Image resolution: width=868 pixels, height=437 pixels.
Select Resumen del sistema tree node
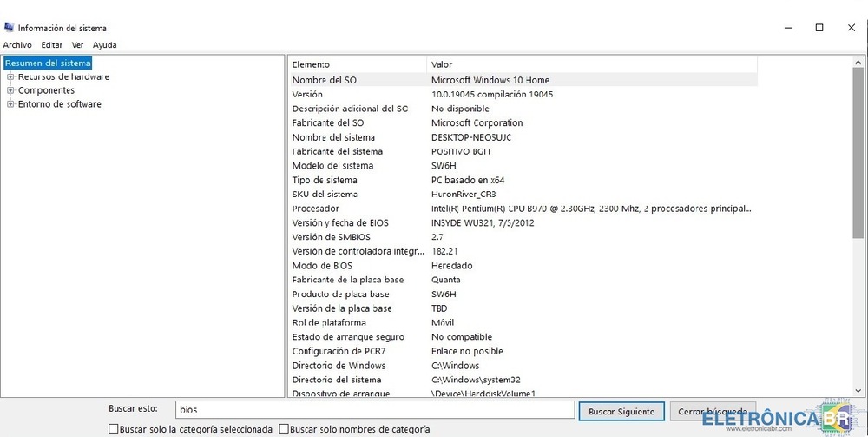tap(48, 63)
